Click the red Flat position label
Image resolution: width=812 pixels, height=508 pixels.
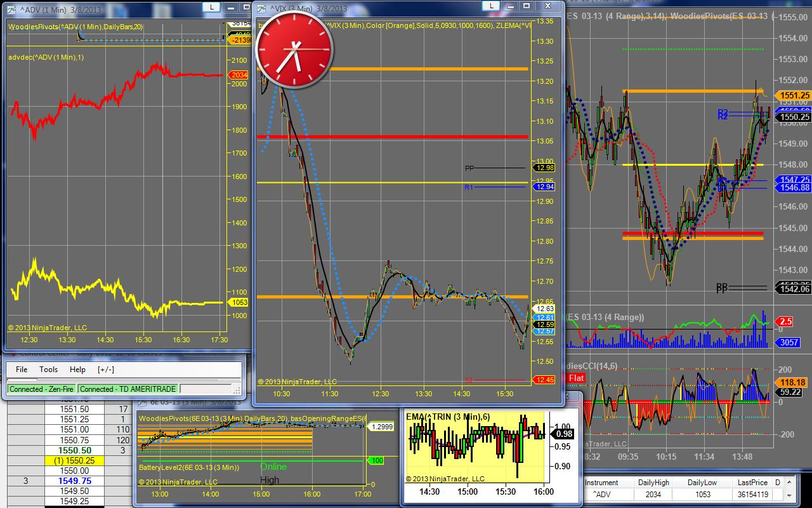pyautogui.click(x=576, y=378)
